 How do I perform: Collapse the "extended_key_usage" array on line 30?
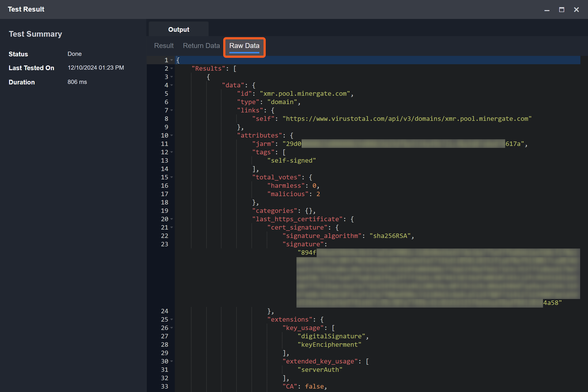pyautogui.click(x=172, y=361)
